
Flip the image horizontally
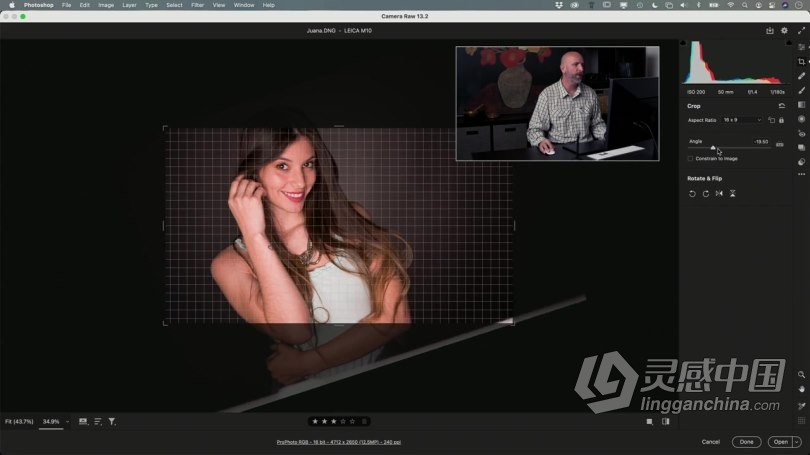719,193
